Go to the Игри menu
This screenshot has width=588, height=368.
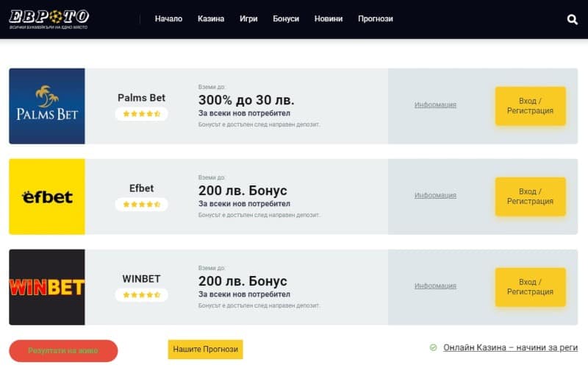point(248,19)
